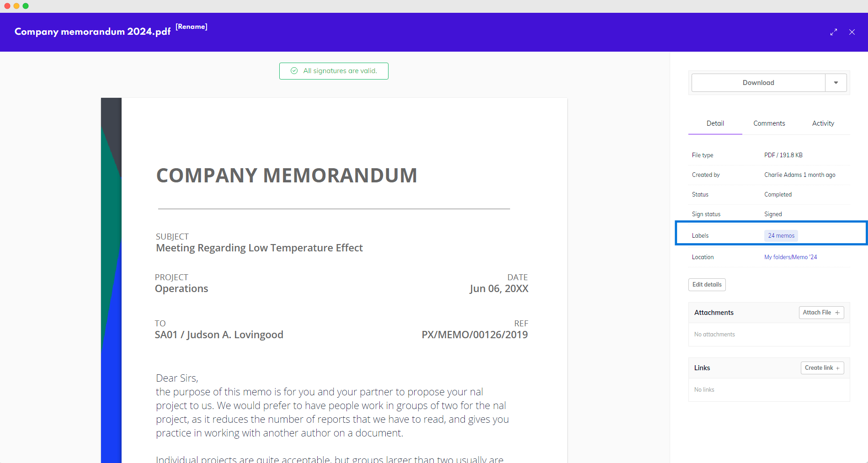Click the plus icon on Create link
Screen dimensions: 868x463
click(x=838, y=368)
